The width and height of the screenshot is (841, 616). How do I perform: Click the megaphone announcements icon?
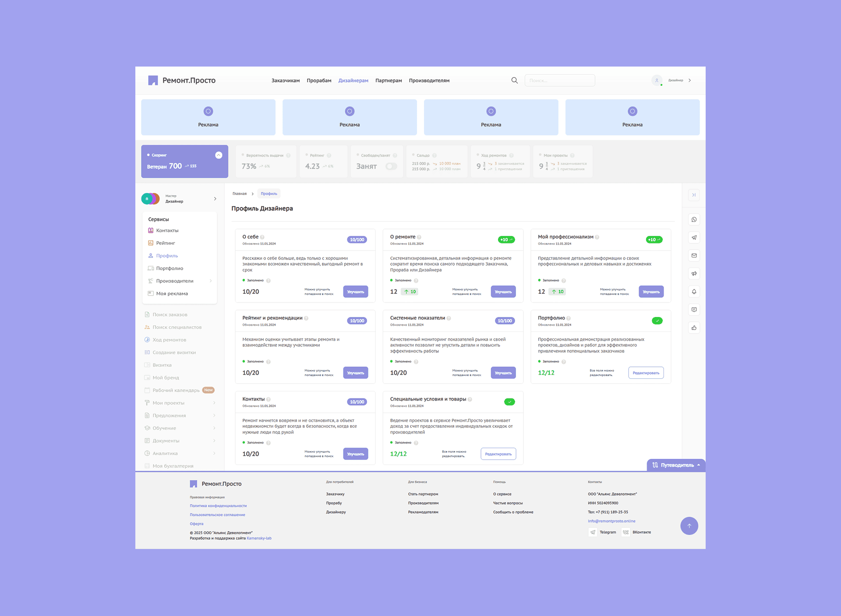(694, 274)
